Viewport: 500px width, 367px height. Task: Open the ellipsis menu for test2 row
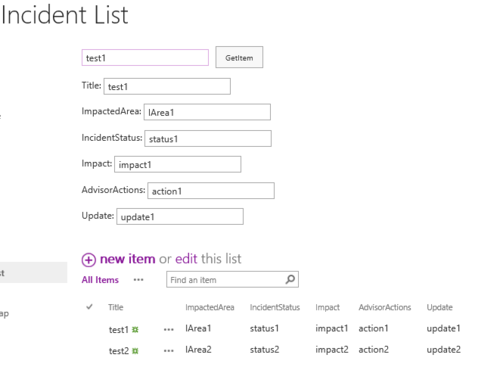tap(169, 351)
